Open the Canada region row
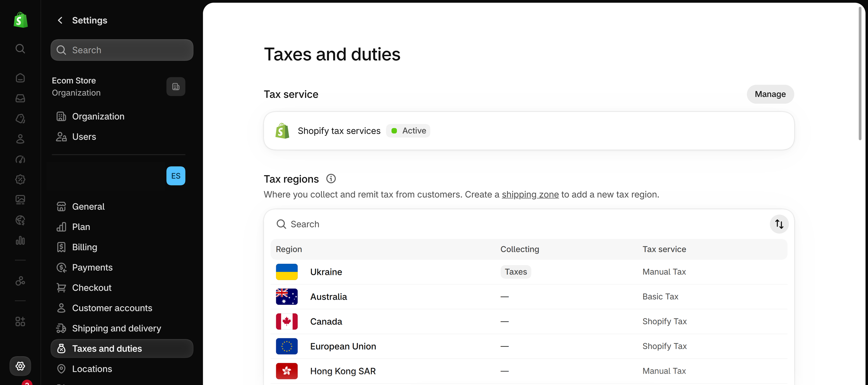The image size is (868, 385). (x=529, y=321)
